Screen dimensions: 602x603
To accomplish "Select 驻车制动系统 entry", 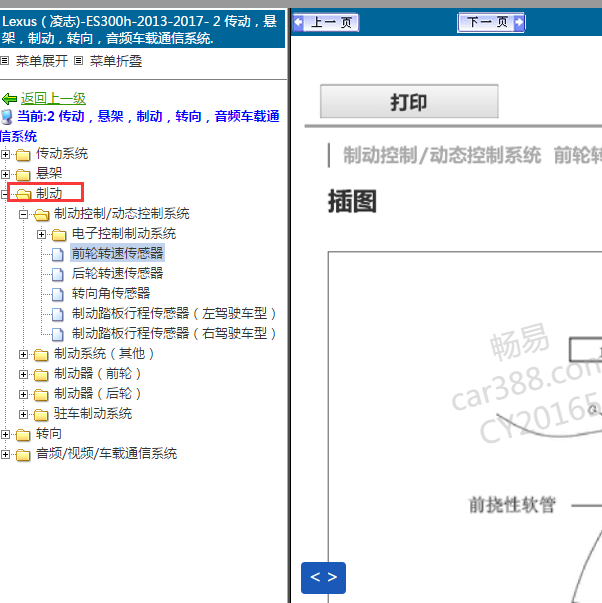I will 93,413.
